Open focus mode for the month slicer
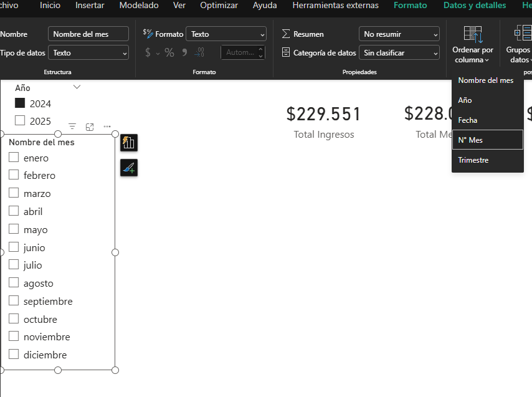The image size is (532, 397). click(x=90, y=127)
